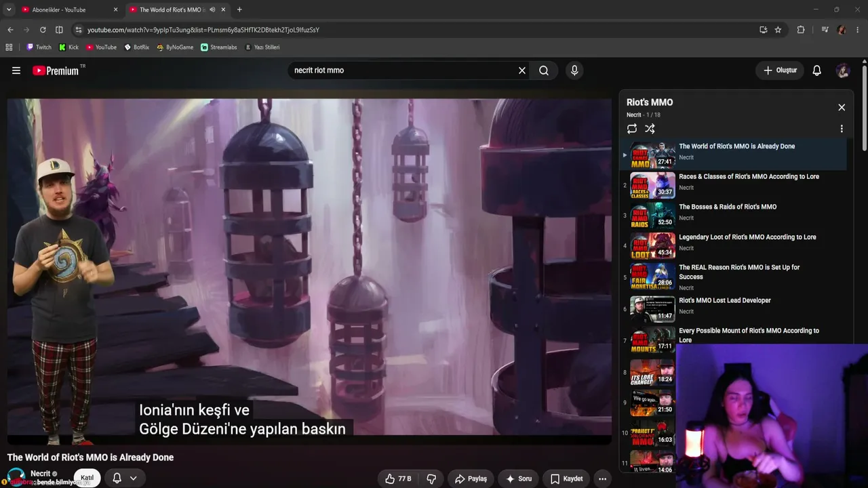Play Legendary Loot of Riot's MMO video
The height and width of the screenshot is (488, 868).
pos(735,246)
